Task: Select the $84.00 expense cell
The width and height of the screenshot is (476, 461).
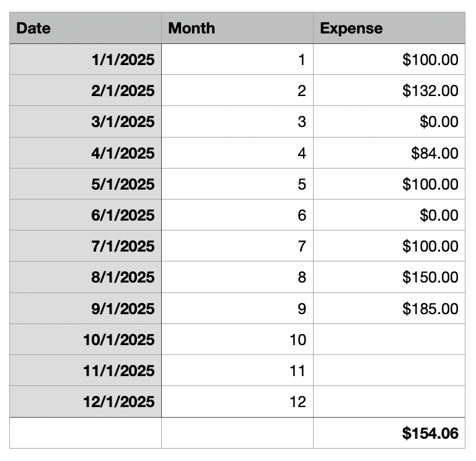Action: (389, 153)
